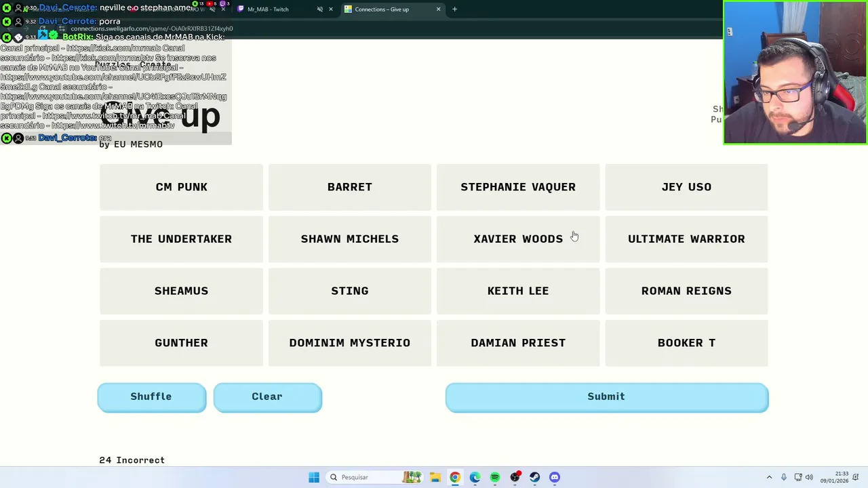Open Spotify from the taskbar
Viewport: 868px width, 488px height.
[x=495, y=477]
